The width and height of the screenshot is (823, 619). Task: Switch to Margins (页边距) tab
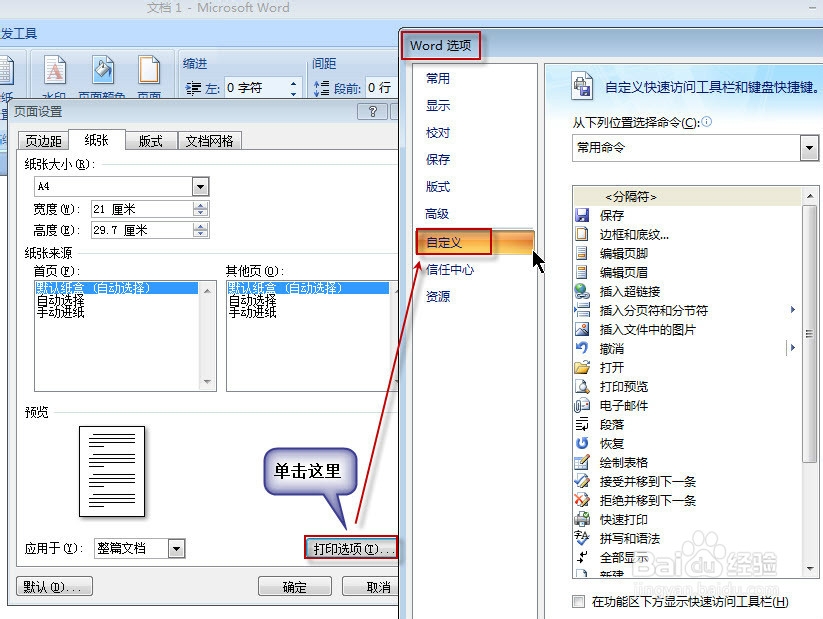(x=44, y=141)
